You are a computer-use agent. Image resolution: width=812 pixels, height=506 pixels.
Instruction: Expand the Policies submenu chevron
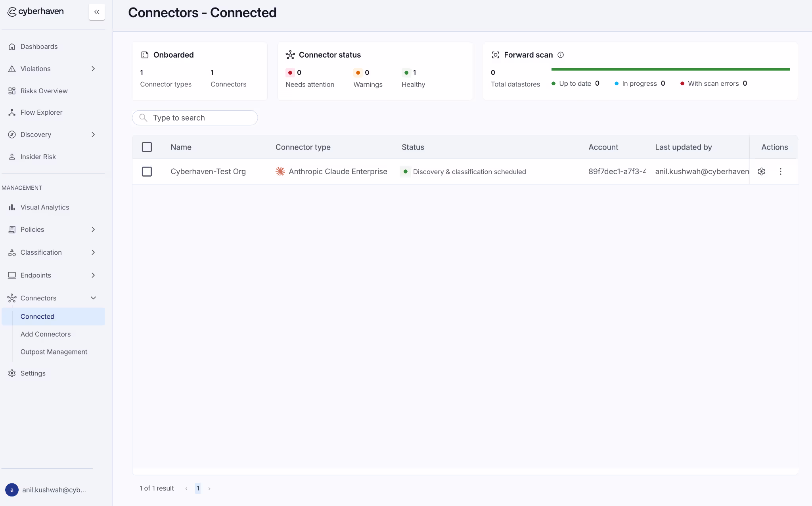[93, 229]
